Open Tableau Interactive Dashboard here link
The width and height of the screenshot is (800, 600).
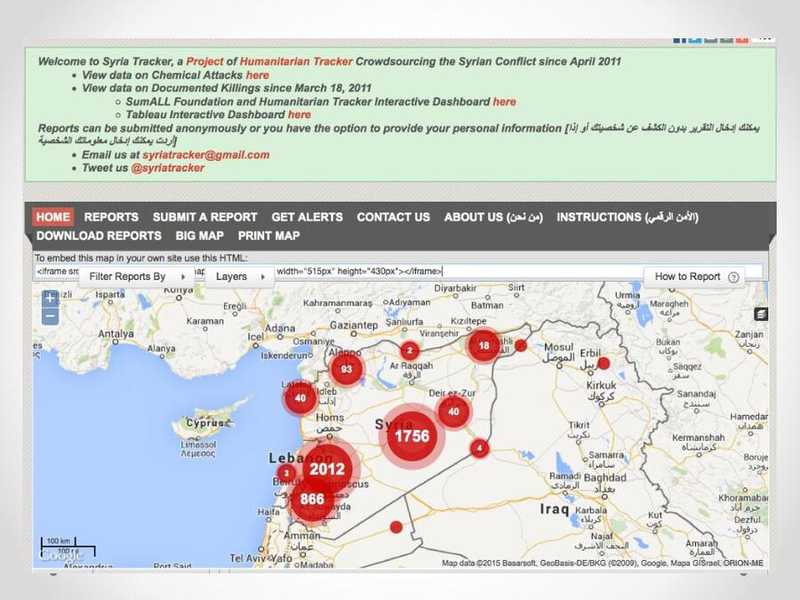pyautogui.click(x=299, y=115)
